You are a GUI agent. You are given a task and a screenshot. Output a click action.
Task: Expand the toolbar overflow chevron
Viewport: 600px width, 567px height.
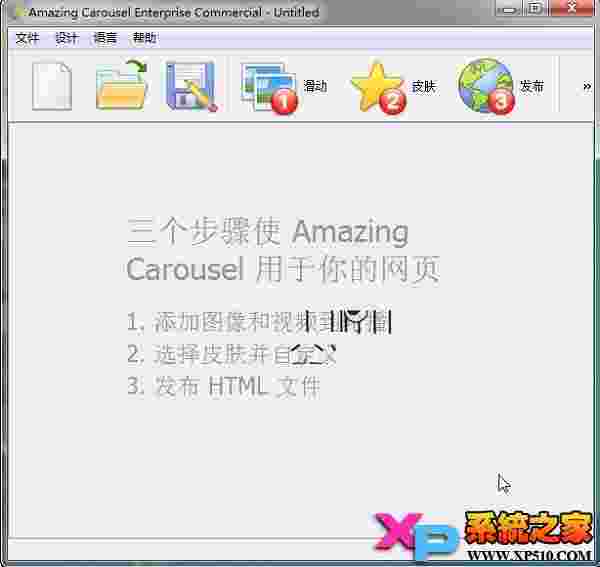click(x=587, y=86)
